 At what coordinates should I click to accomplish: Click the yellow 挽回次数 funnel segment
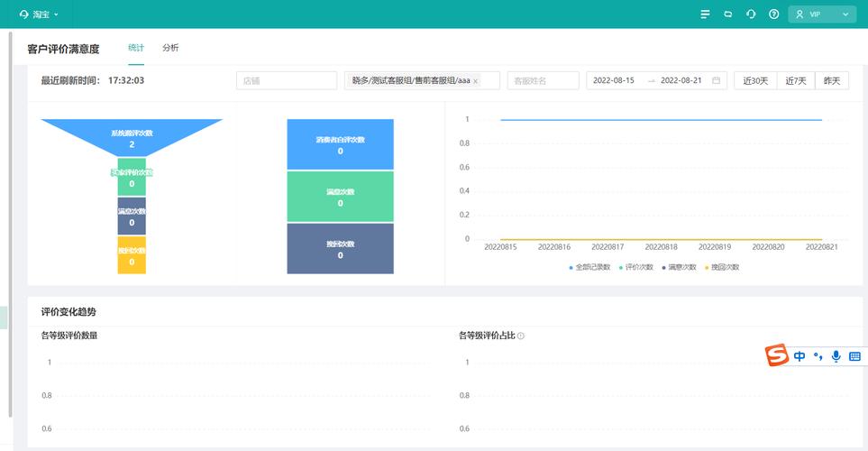click(132, 255)
